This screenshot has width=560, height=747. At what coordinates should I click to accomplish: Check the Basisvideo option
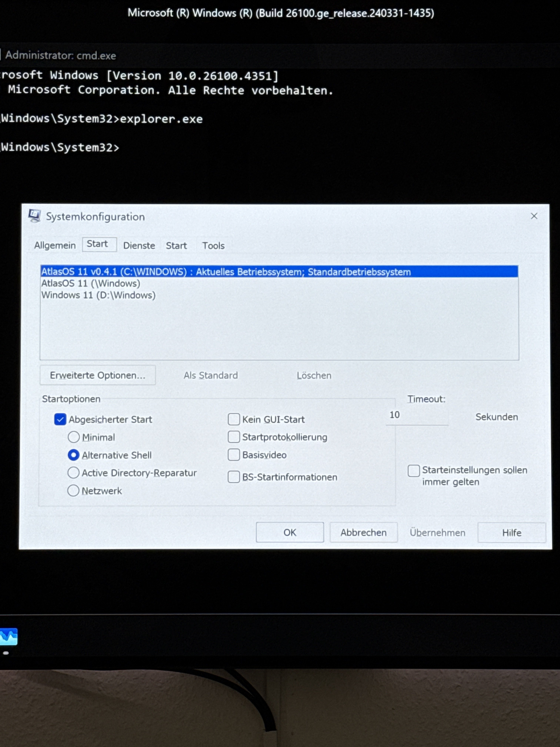234,455
